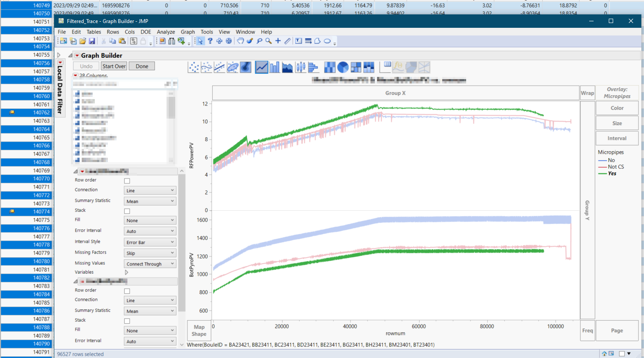Choose the Pie chart element
Screen dimensions: 644x358
pyautogui.click(x=342, y=67)
